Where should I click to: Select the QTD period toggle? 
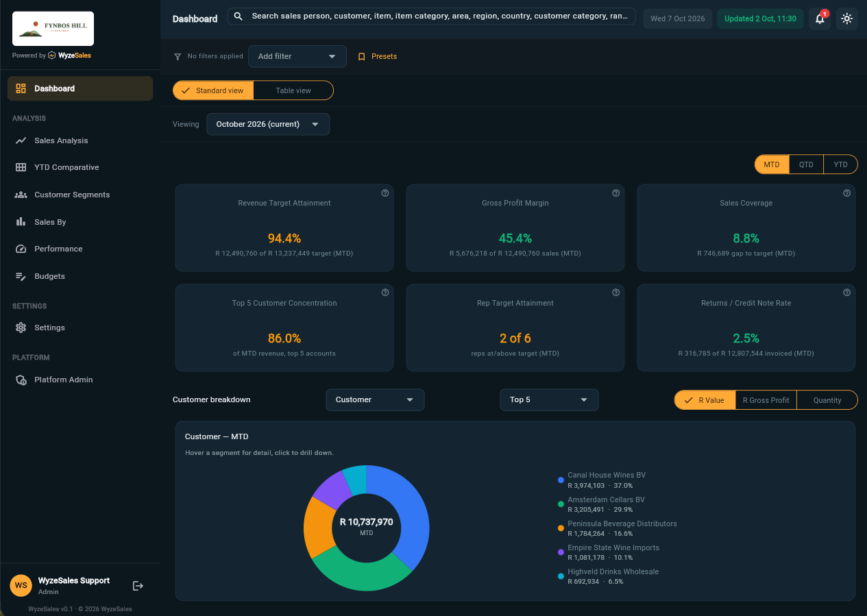click(806, 164)
